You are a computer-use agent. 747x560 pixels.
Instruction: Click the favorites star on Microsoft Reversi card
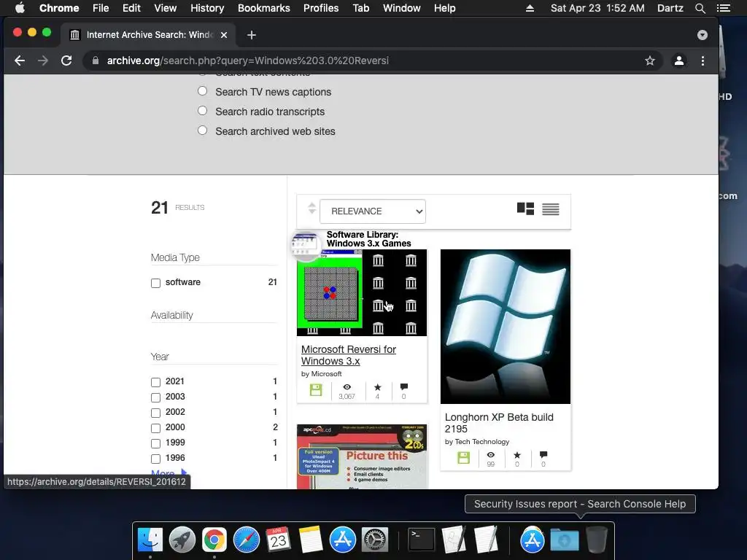pyautogui.click(x=377, y=387)
